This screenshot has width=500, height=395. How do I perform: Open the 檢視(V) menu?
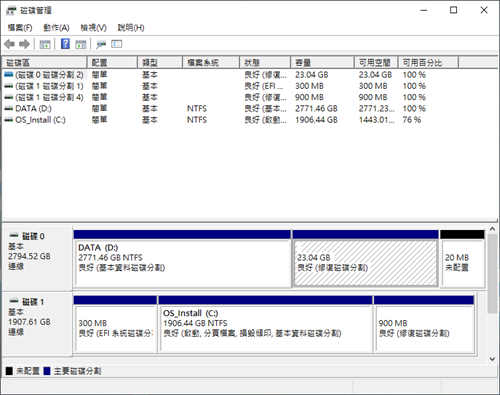click(x=94, y=28)
